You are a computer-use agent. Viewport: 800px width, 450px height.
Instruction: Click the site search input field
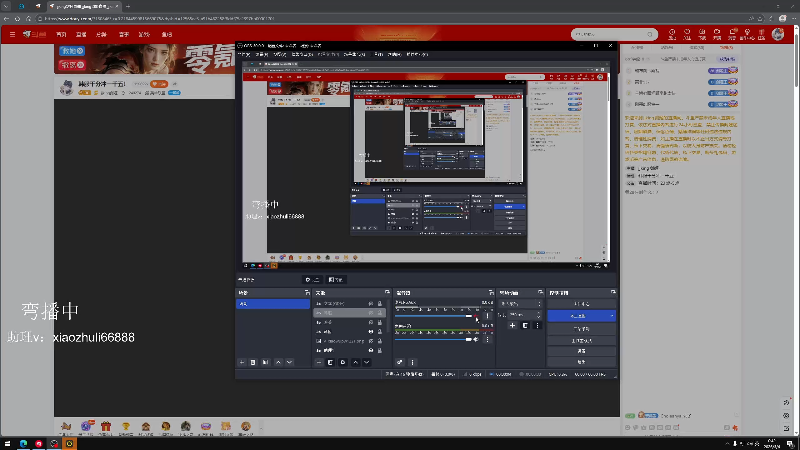[x=608, y=34]
